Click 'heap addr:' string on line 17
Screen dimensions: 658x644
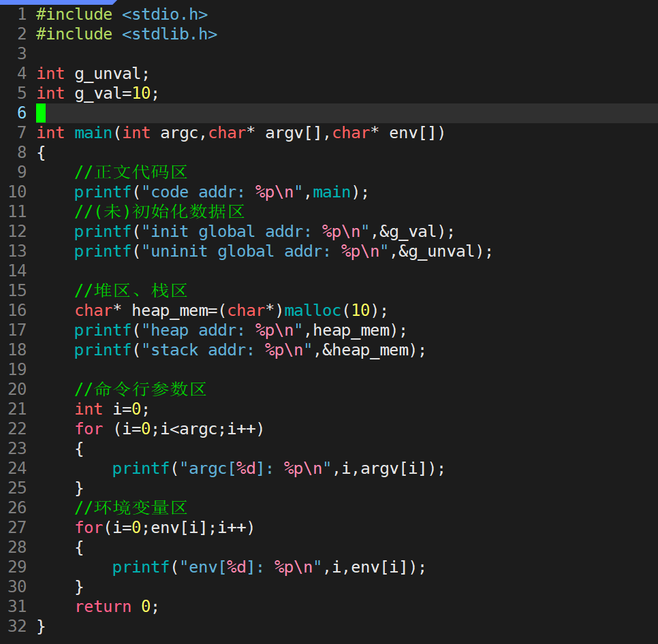tap(198, 330)
